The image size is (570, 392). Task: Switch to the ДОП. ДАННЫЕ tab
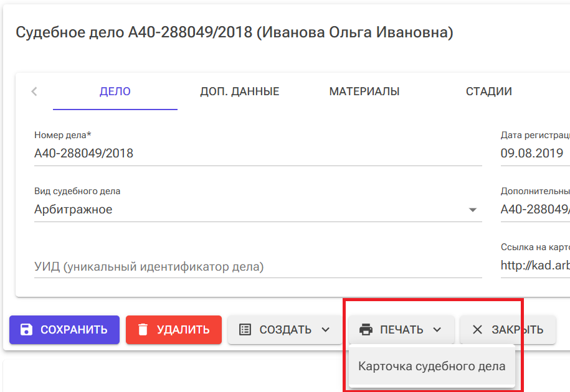coord(239,91)
